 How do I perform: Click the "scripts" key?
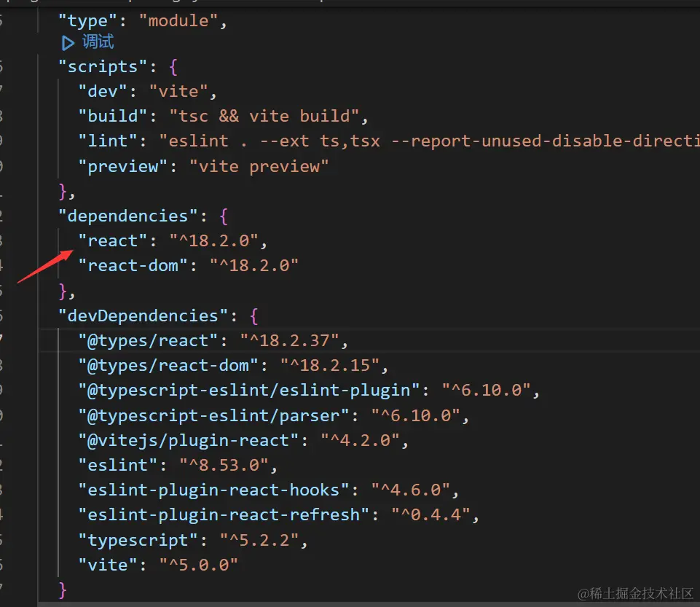(103, 67)
